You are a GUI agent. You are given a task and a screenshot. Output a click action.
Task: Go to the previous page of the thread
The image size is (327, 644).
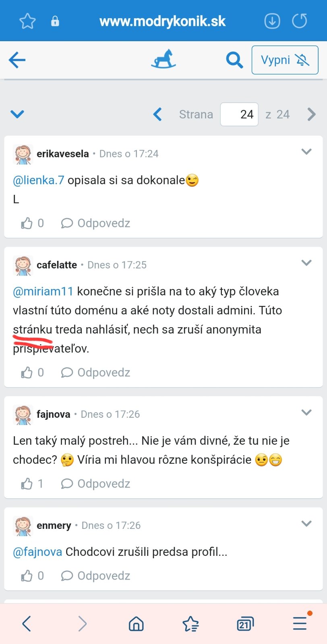(158, 114)
